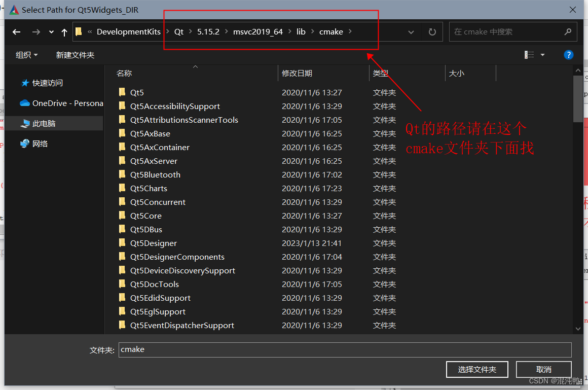Screen dimensions: 588x390
Task: Go up one folder level
Action: pyautogui.click(x=64, y=32)
